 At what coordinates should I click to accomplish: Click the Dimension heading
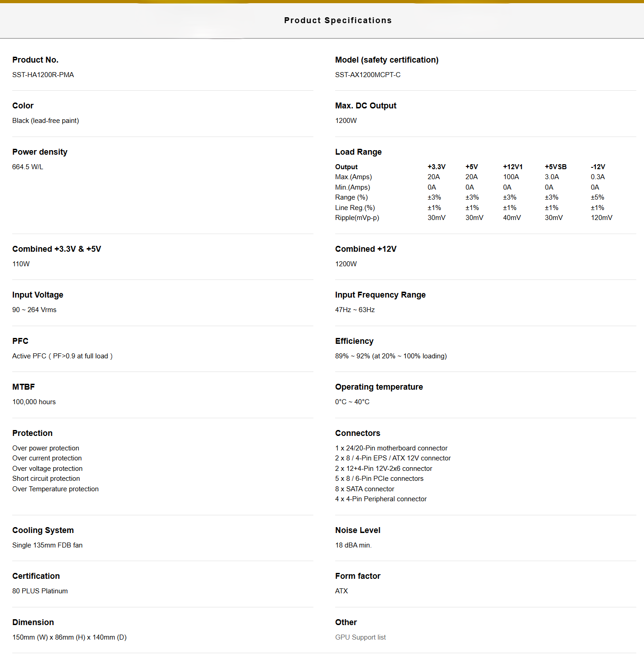33,622
